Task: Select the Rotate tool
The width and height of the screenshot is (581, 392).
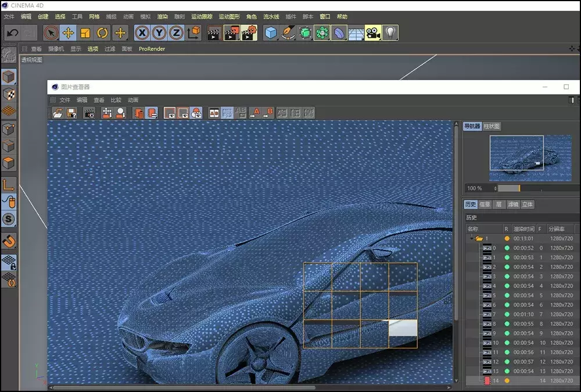Action: coord(102,33)
